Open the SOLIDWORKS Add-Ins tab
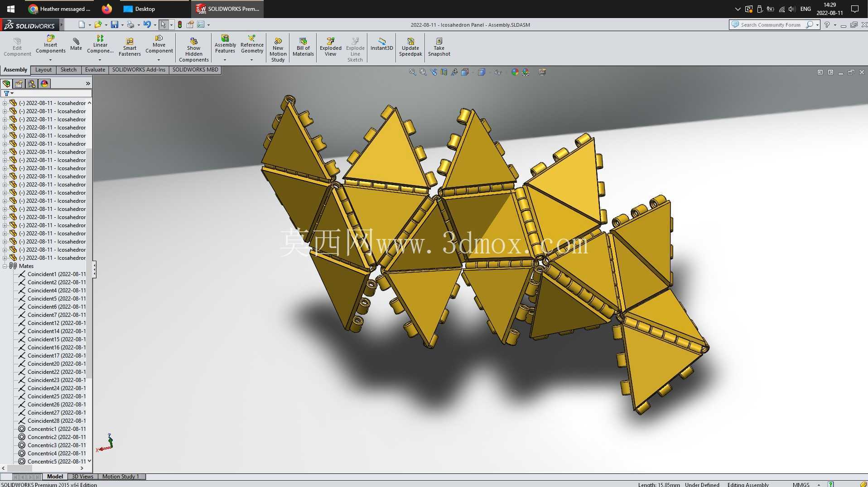Screen dimensions: 868x487 [x=139, y=70]
